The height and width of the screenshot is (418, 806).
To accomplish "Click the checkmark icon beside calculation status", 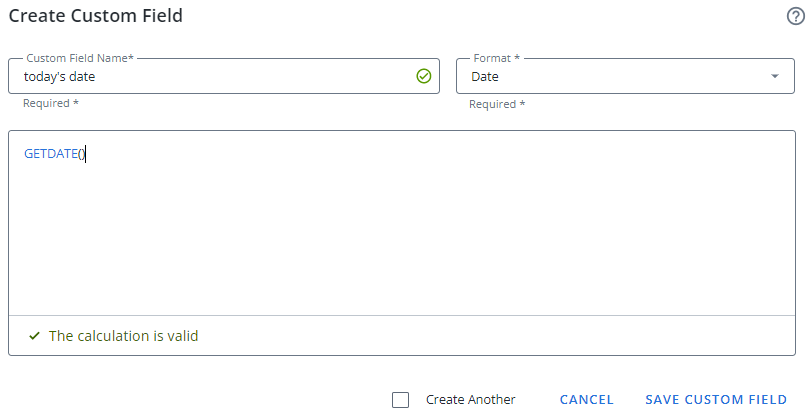I will [34, 336].
